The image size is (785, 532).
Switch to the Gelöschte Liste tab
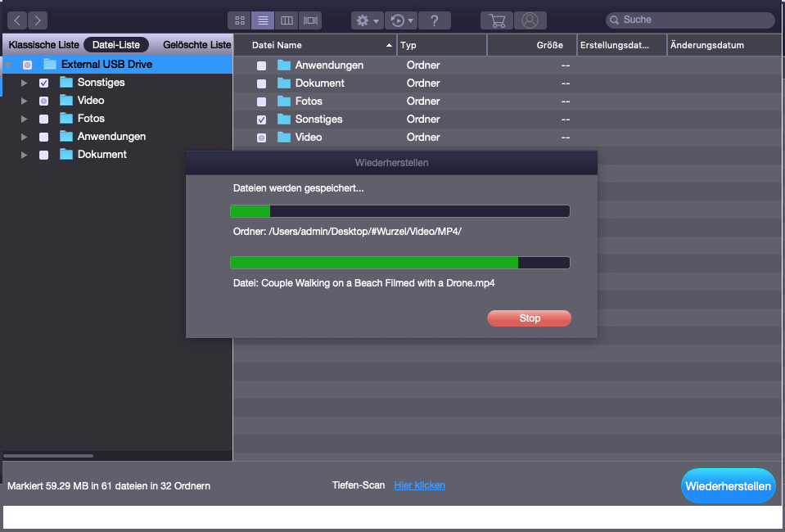(196, 44)
